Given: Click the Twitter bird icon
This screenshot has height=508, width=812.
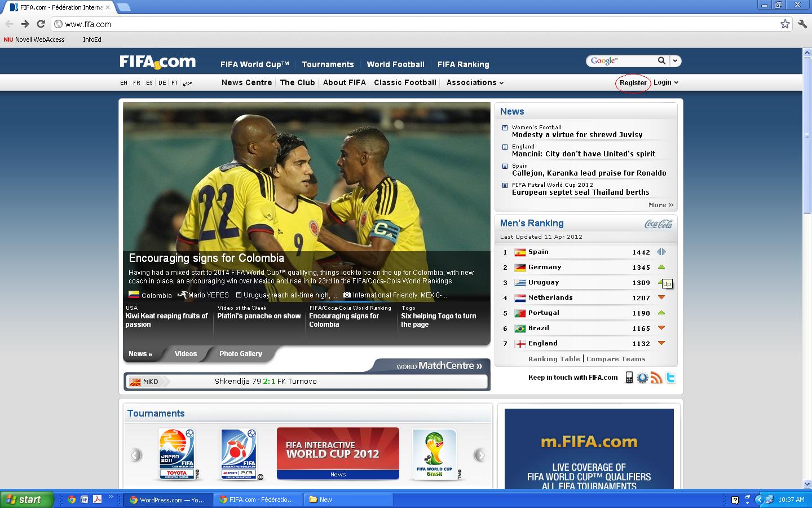Looking at the screenshot, I should tap(670, 378).
